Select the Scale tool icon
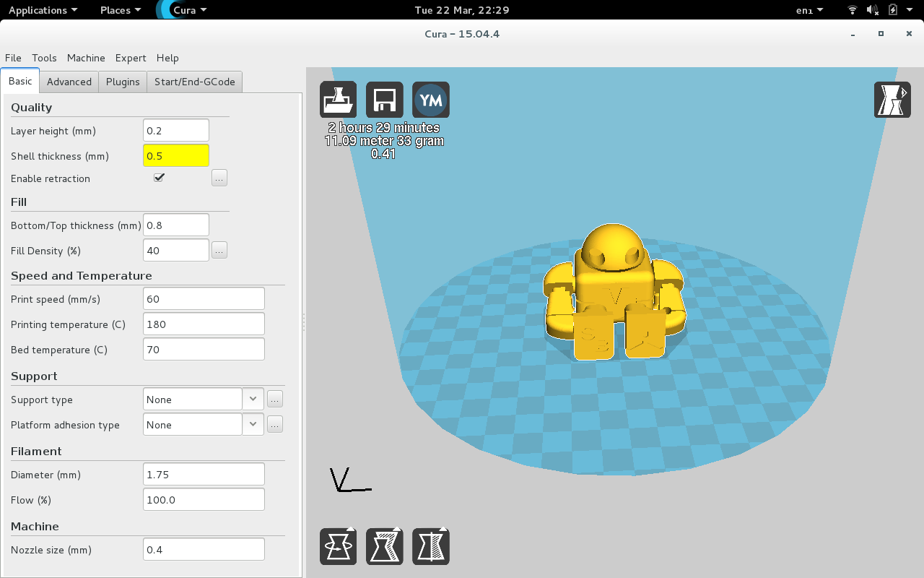 (384, 546)
